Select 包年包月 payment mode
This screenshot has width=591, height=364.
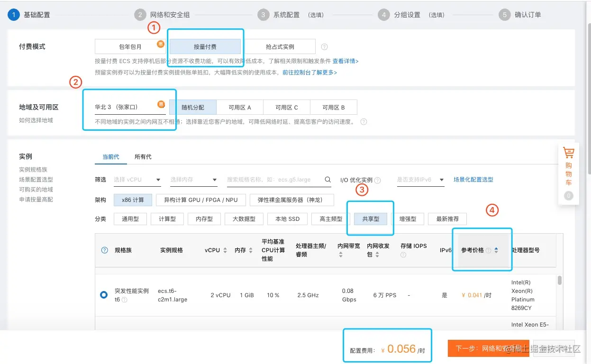(130, 46)
